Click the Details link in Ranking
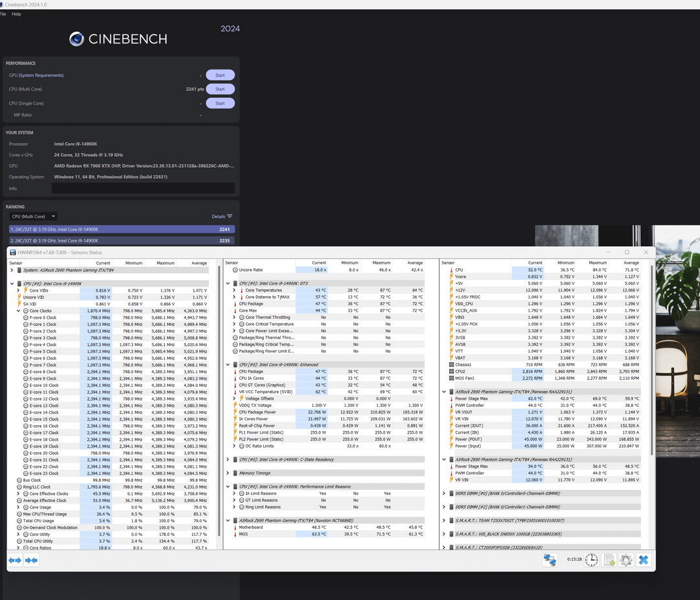The width and height of the screenshot is (700, 600). click(x=218, y=216)
